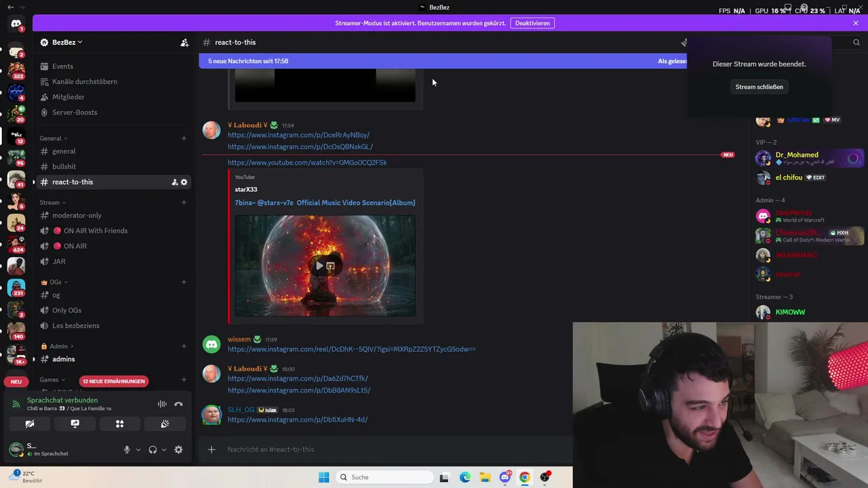Image resolution: width=868 pixels, height=488 pixels.
Task: Jump to the 12 neue Erwähnungen
Action: coord(113,381)
